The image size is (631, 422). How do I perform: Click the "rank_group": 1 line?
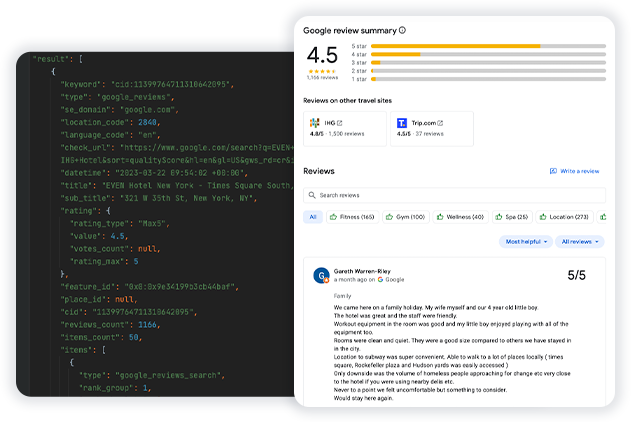(115, 388)
